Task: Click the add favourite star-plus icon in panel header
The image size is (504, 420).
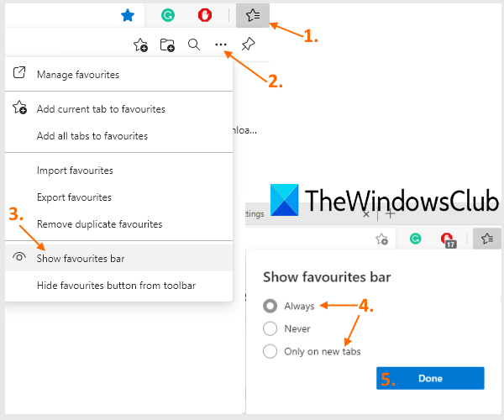Action: pos(140,45)
